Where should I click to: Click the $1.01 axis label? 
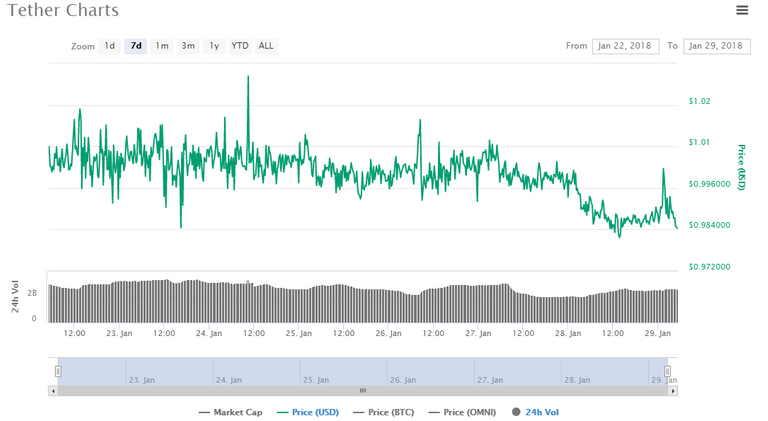[699, 142]
